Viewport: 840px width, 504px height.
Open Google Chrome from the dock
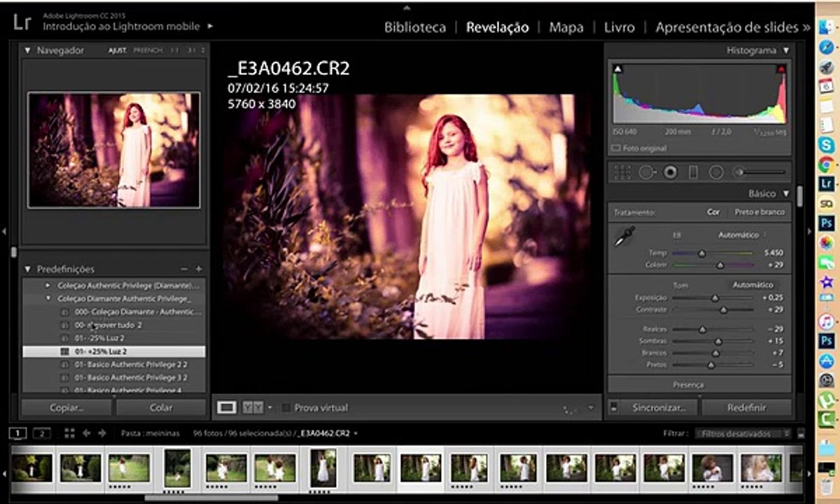point(827,164)
